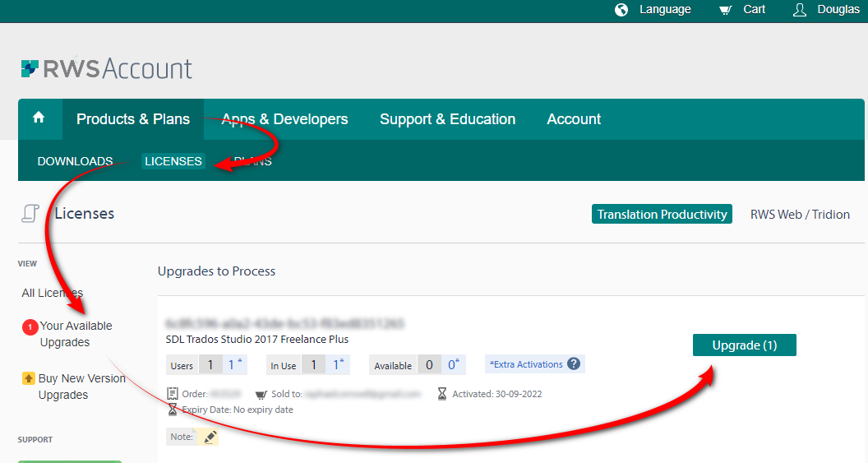Click the blurred license key text

(x=284, y=323)
